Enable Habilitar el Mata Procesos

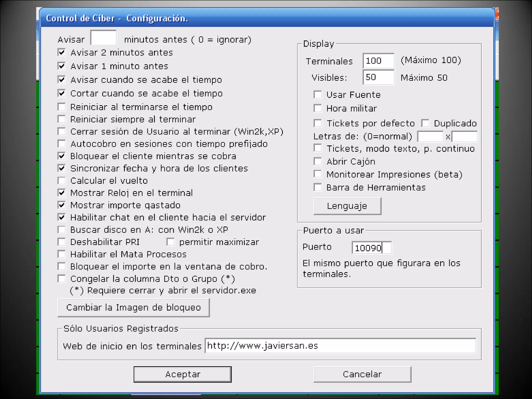(x=62, y=254)
